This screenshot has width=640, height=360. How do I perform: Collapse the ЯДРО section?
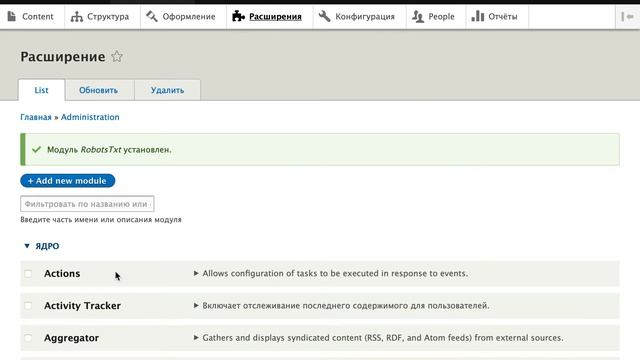coord(42,246)
